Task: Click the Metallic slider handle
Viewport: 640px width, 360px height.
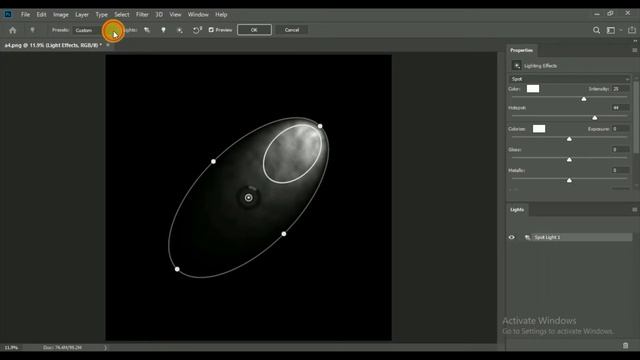Action: point(569,180)
